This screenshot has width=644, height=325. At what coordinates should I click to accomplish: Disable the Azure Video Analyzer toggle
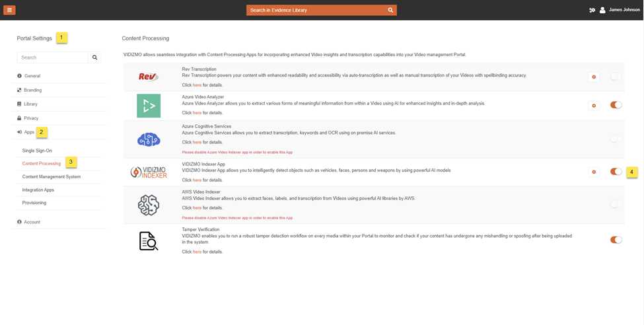[616, 105]
